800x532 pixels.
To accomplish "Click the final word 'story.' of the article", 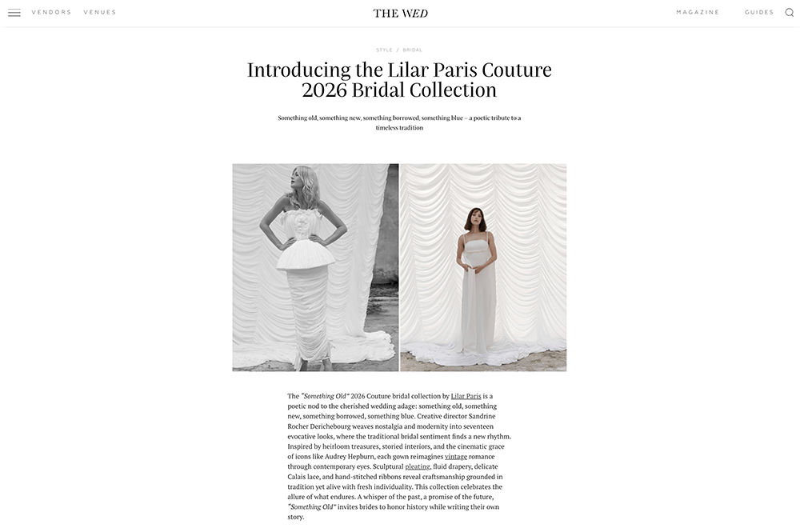I will point(296,518).
